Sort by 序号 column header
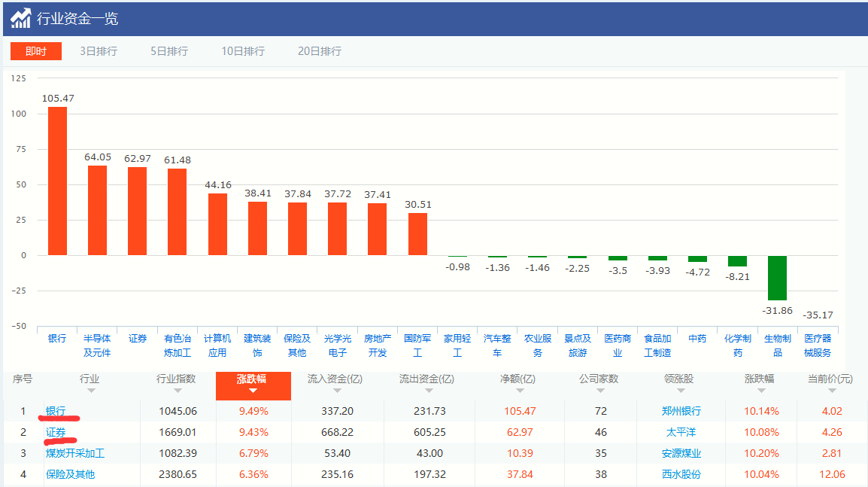The image size is (868, 487). [x=23, y=379]
